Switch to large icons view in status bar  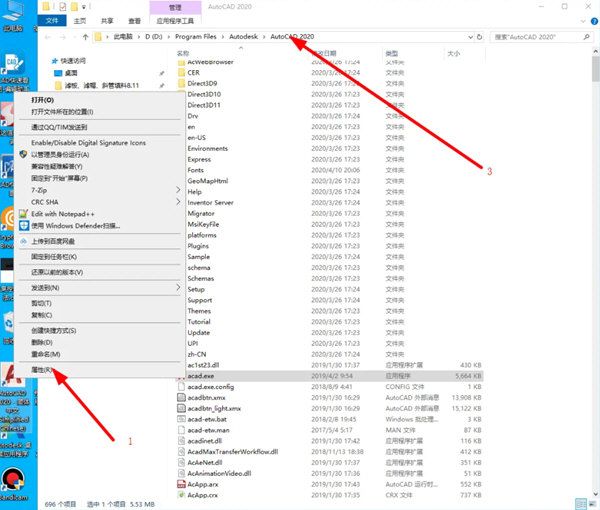click(x=592, y=504)
